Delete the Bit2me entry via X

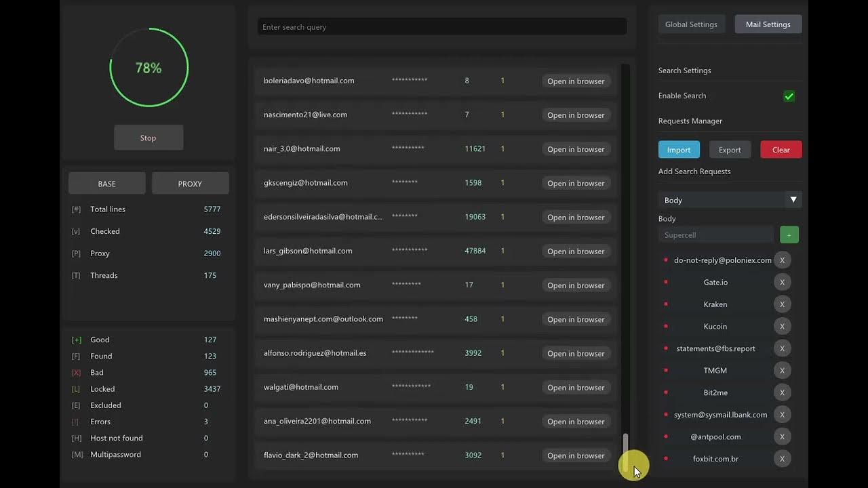coord(782,392)
